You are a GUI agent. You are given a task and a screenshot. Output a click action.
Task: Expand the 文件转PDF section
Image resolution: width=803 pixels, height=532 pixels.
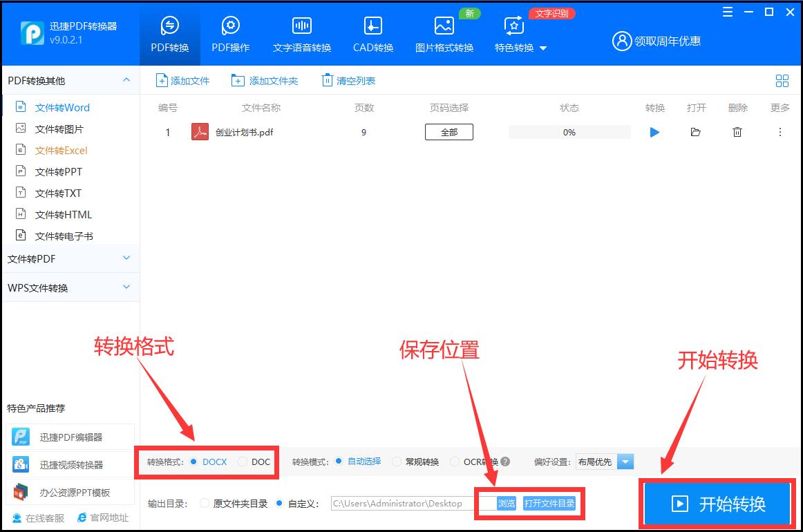point(69,258)
